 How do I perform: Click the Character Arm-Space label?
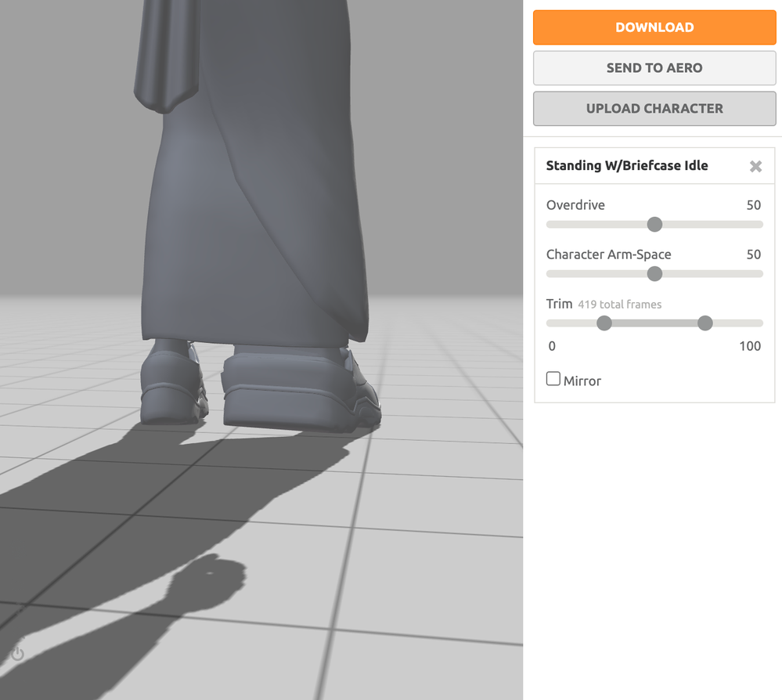pyautogui.click(x=608, y=254)
